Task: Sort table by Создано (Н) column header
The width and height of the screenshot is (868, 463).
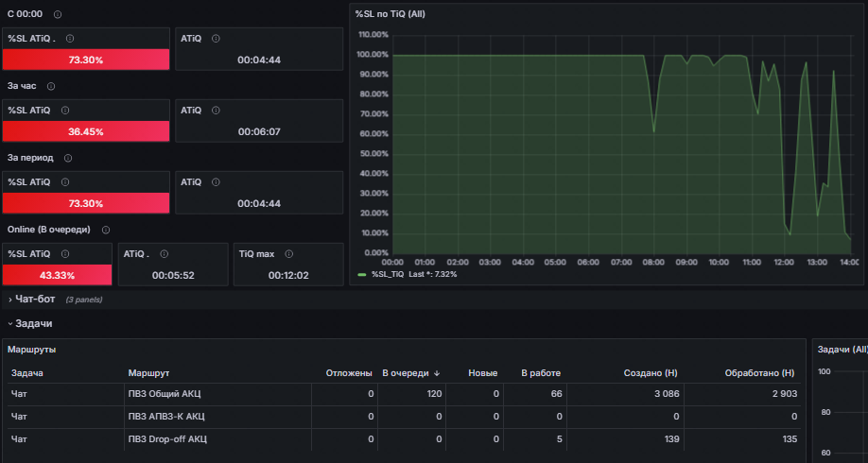Action: point(651,373)
